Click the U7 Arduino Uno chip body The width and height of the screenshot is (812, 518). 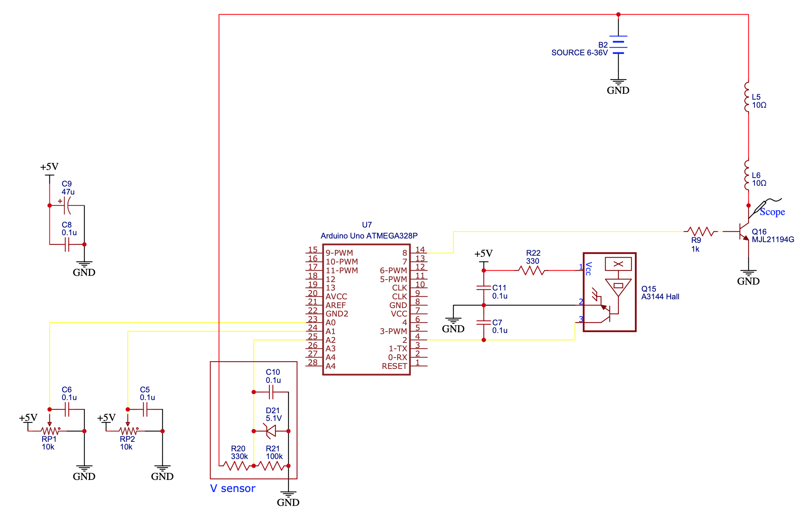pos(366,310)
